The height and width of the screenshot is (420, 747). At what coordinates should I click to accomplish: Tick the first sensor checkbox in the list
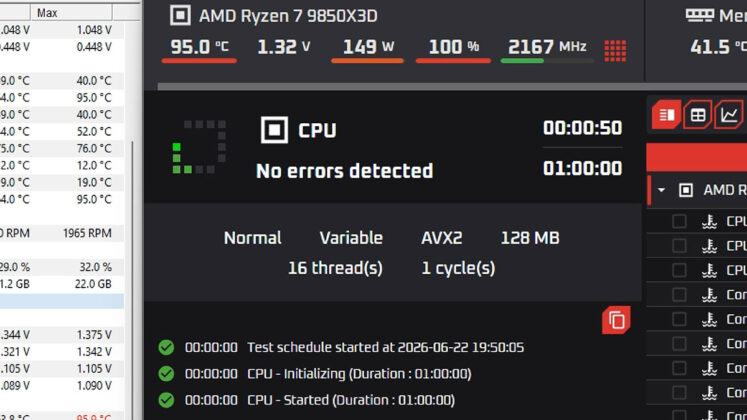pyautogui.click(x=679, y=221)
